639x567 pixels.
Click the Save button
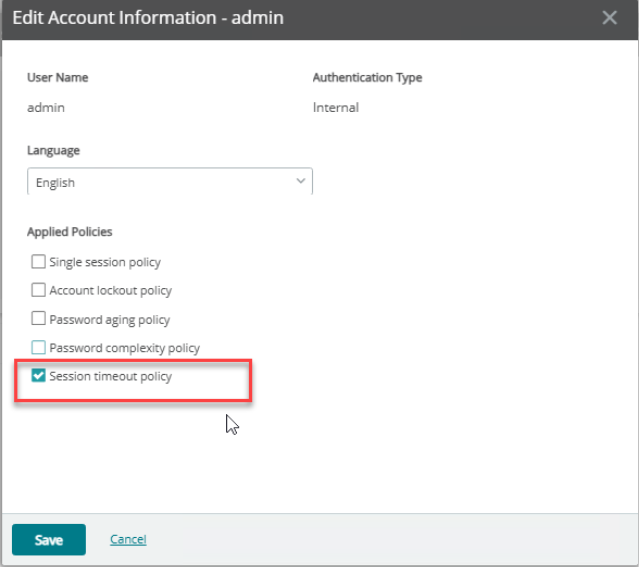49,540
